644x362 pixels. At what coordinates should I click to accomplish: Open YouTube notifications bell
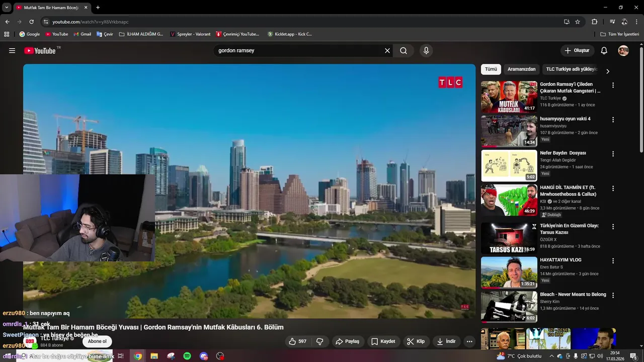[x=604, y=51]
